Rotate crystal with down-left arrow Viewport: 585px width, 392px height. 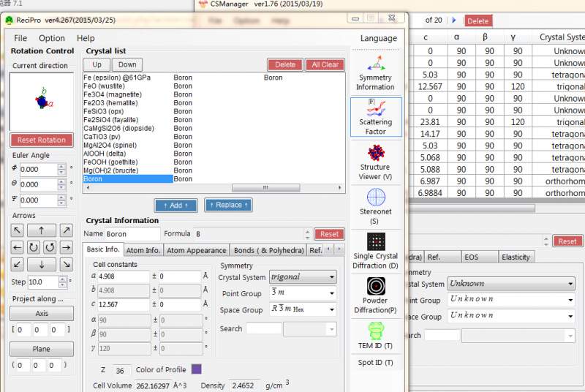click(x=17, y=264)
